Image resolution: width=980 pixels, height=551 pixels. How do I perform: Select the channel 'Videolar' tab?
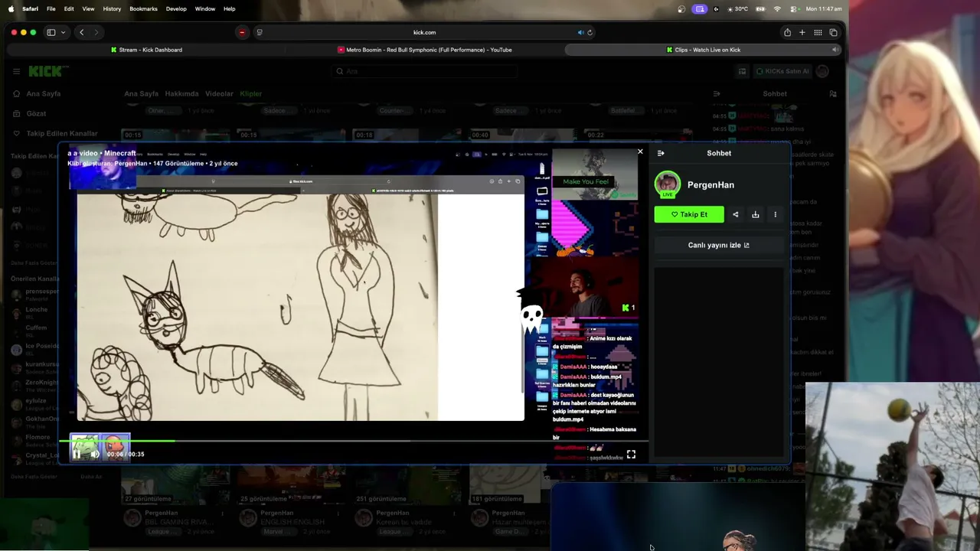coord(219,93)
